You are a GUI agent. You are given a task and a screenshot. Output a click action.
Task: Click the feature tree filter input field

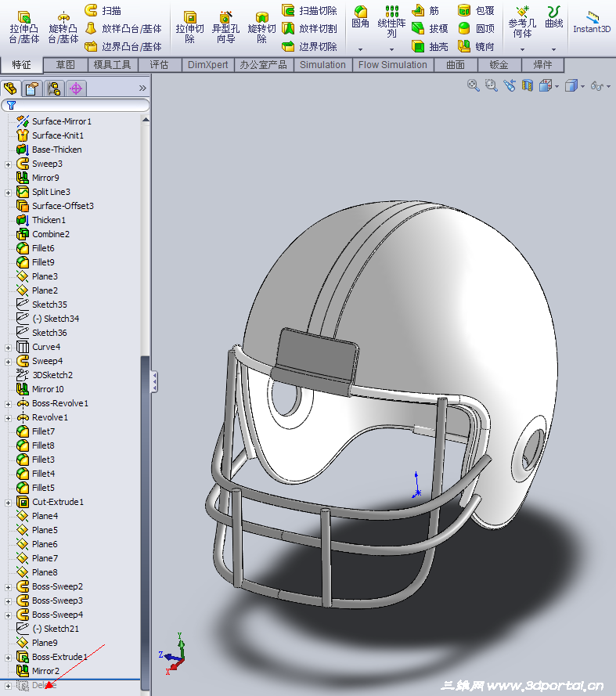tap(78, 105)
